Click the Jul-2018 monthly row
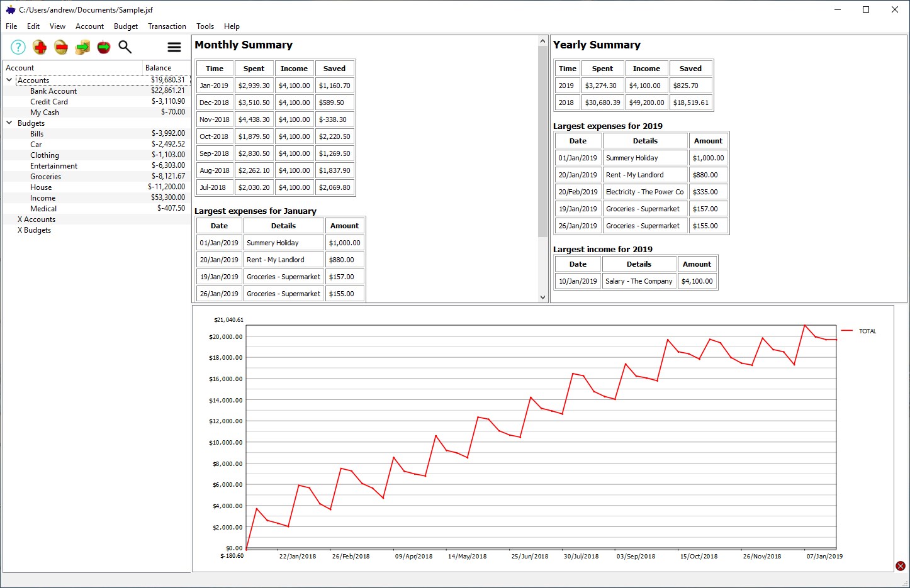910x588 pixels. pos(276,187)
